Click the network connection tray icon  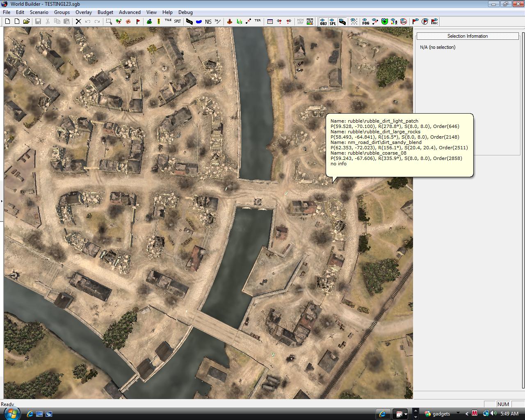click(485, 413)
